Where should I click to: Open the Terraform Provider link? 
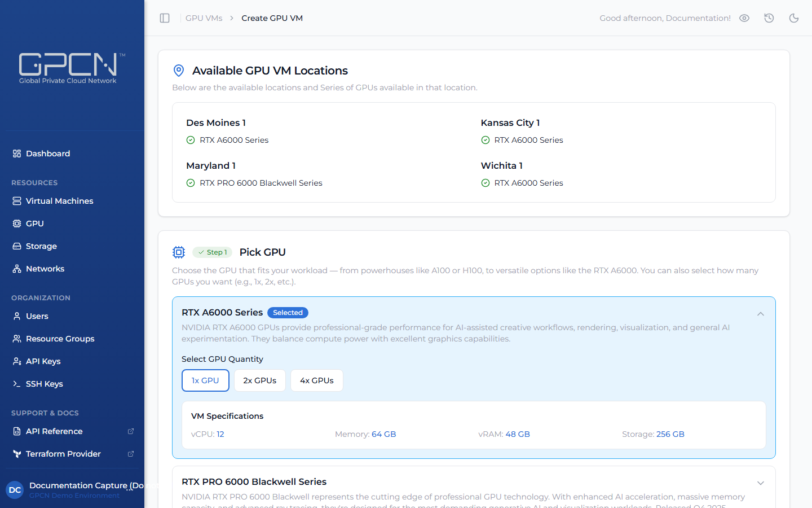pos(72,454)
